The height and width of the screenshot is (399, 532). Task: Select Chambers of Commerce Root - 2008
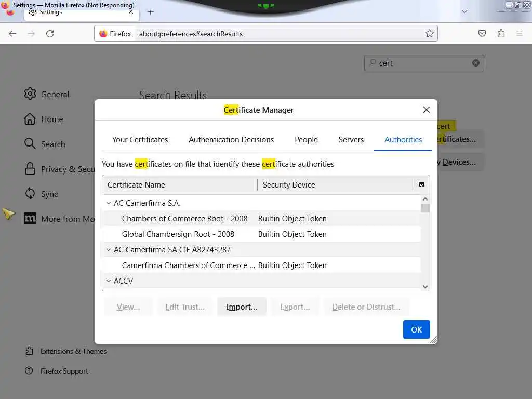[x=262, y=219]
